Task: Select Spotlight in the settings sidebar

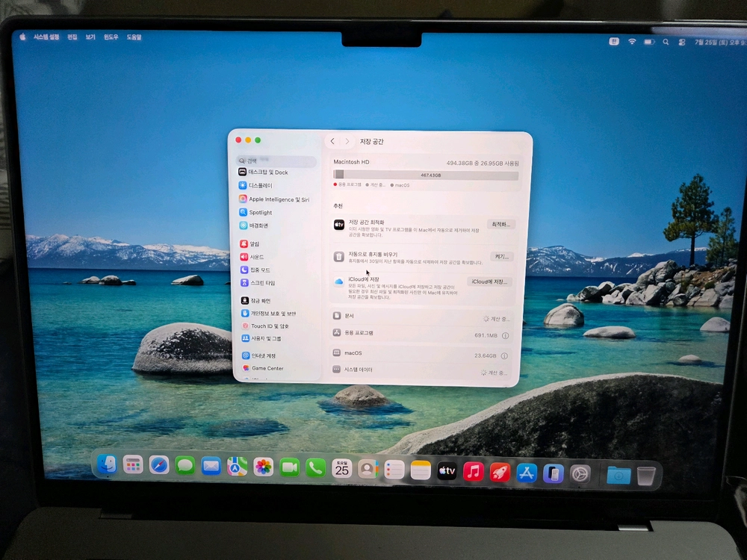Action: tap(255, 212)
